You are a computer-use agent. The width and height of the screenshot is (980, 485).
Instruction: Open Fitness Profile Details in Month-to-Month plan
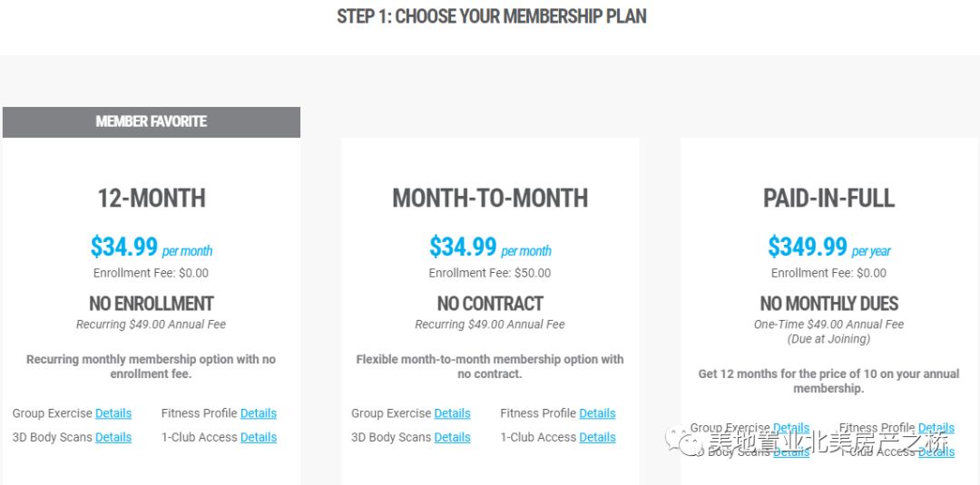597,413
